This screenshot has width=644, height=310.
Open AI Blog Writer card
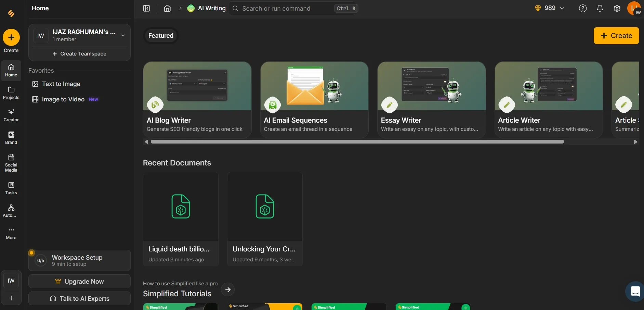coord(197,100)
